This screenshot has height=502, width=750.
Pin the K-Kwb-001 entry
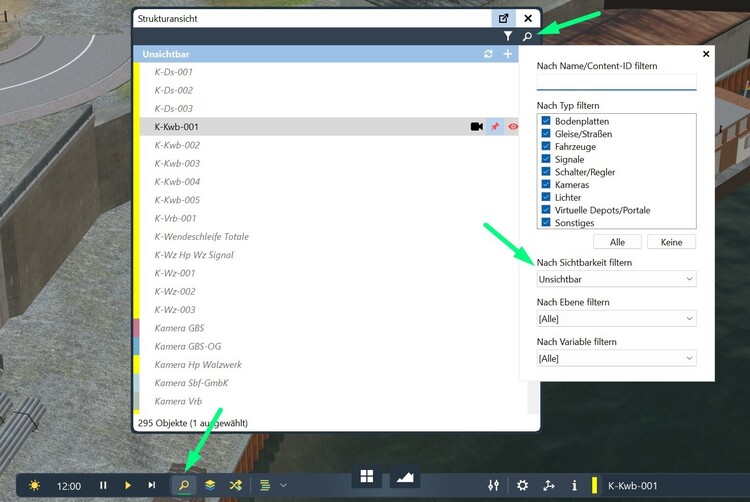(x=495, y=127)
